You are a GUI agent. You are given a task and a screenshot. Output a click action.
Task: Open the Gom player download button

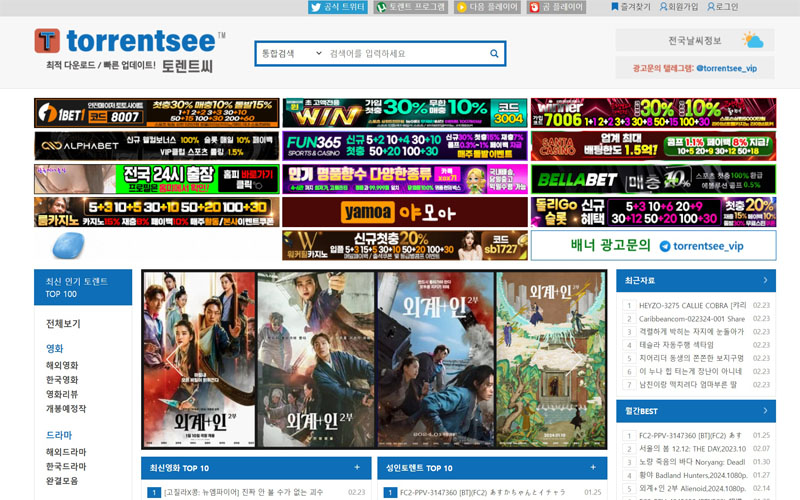pyautogui.click(x=556, y=7)
